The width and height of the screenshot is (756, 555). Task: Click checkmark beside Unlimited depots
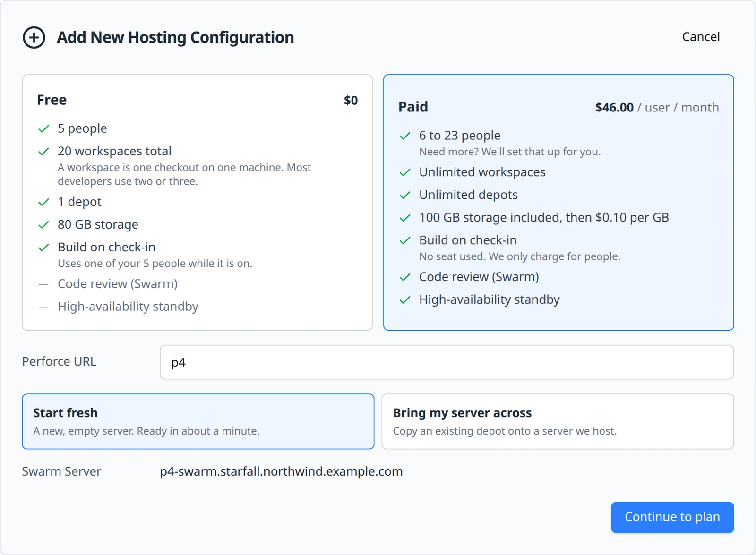pos(405,195)
